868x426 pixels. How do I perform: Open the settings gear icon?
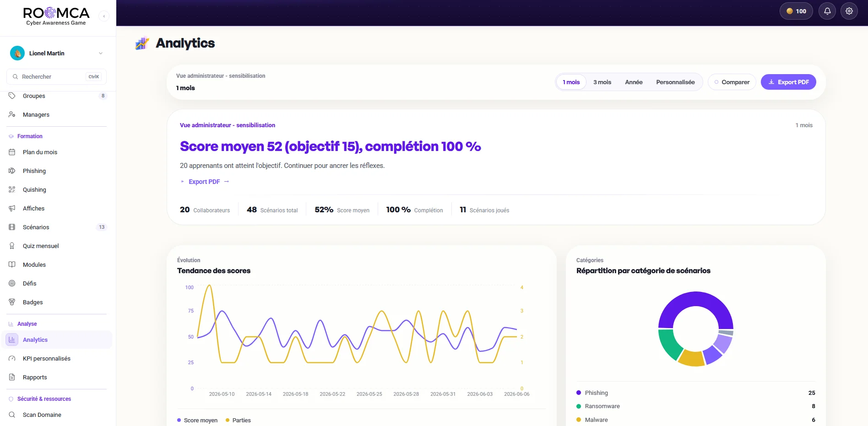[x=849, y=11]
